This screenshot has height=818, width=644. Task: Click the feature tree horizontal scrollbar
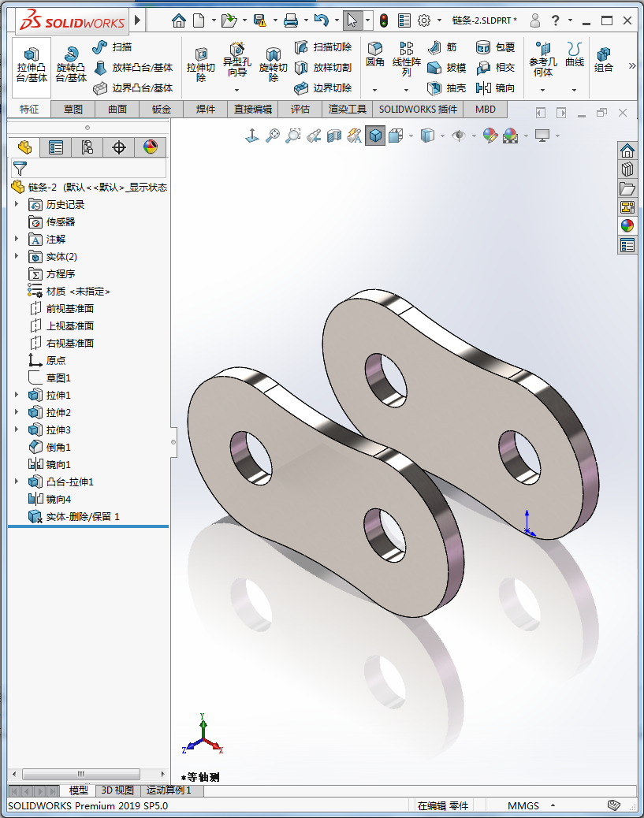point(81,774)
